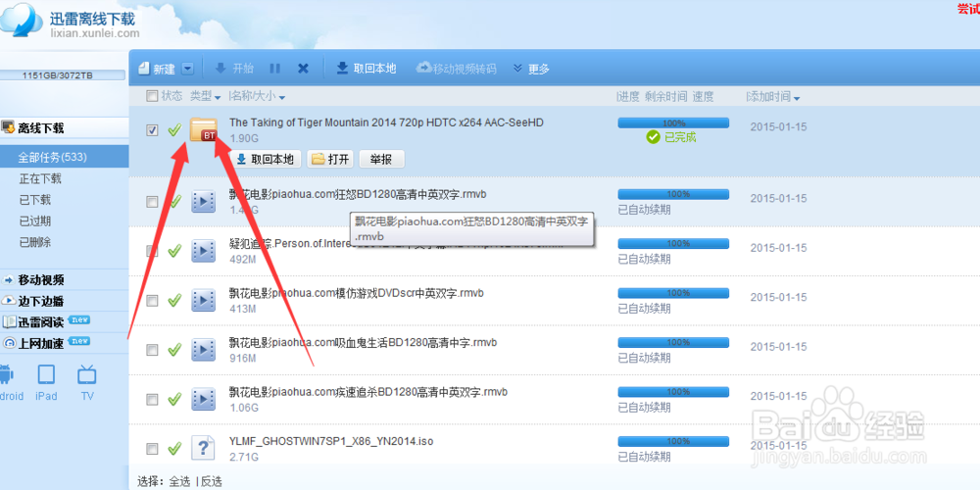Click green check status of Tiger Mountain
Screen dimensions: 980x490
click(175, 129)
